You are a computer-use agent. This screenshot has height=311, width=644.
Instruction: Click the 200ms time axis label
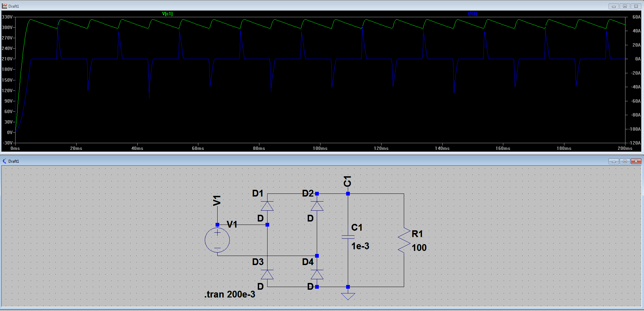tap(625, 149)
